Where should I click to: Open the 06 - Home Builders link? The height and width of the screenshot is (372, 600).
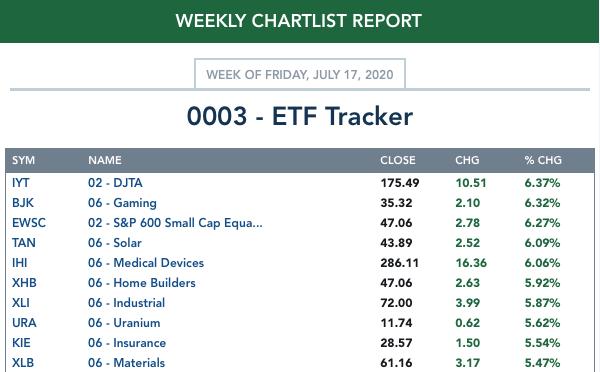142,283
